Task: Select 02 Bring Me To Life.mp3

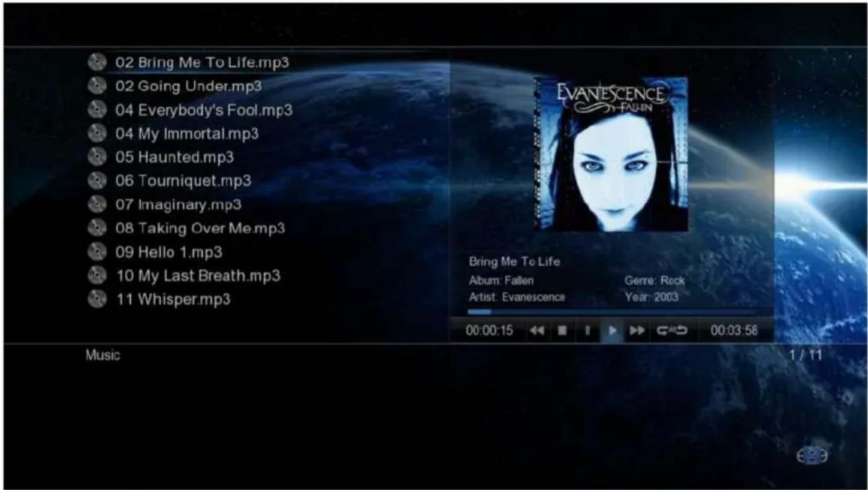Action: [x=203, y=62]
